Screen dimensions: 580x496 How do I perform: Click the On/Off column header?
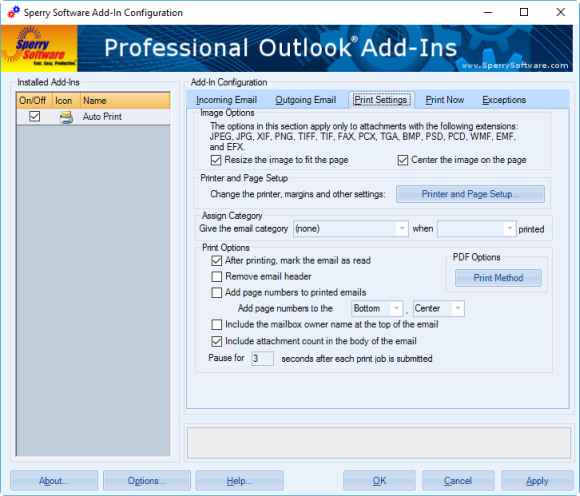[x=34, y=101]
